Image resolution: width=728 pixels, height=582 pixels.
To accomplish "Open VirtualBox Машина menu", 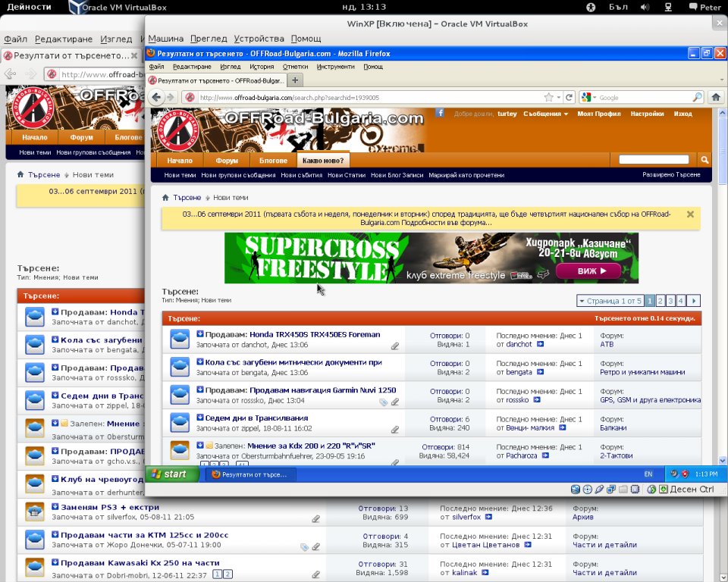I will click(166, 39).
